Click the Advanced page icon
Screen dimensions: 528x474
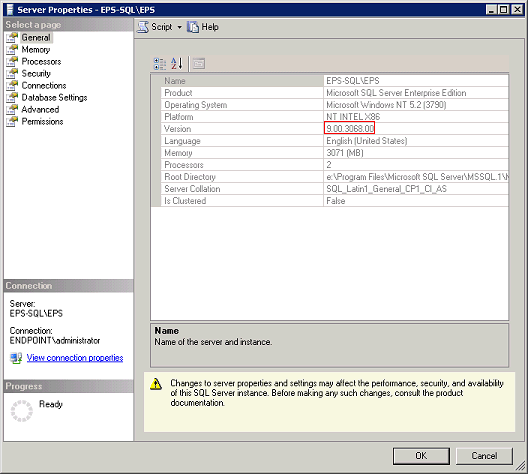pyautogui.click(x=12, y=109)
